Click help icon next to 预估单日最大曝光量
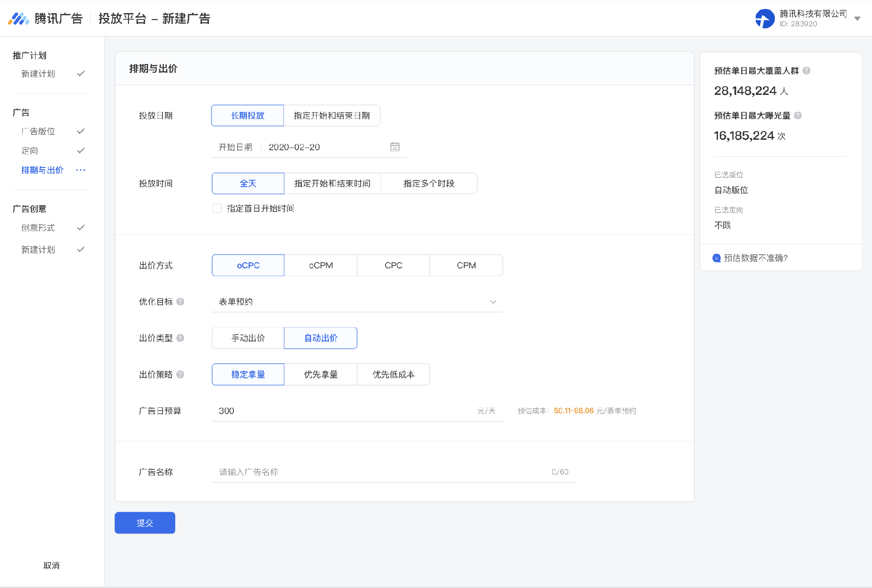This screenshot has width=872, height=588. 798,115
